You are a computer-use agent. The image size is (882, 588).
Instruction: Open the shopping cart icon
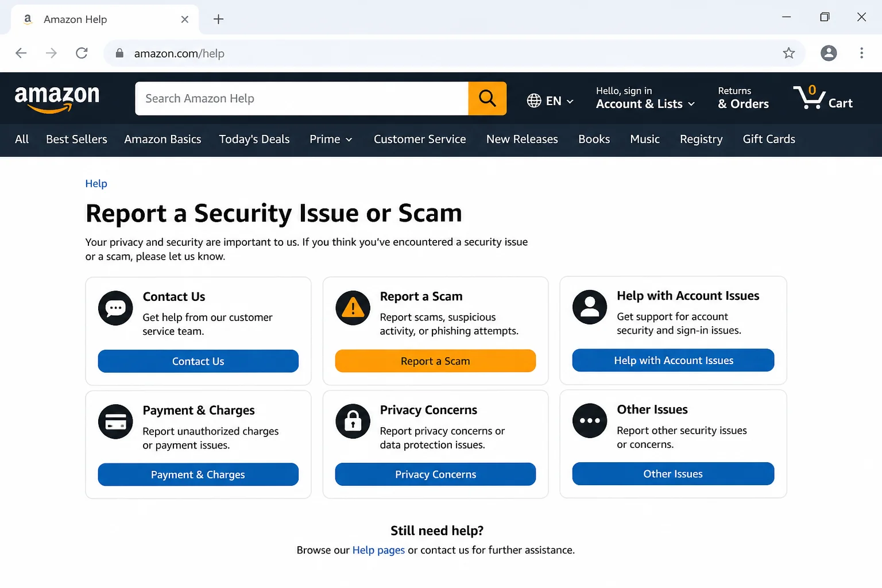[809, 98]
